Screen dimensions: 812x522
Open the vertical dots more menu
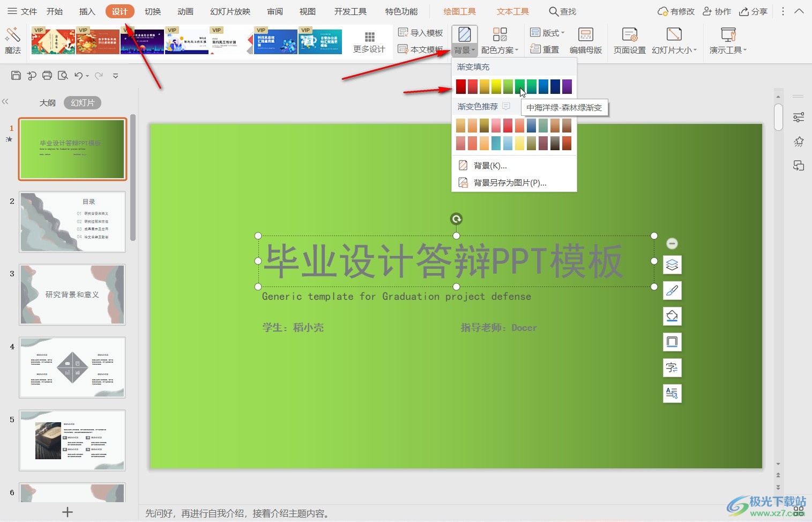pyautogui.click(x=783, y=11)
